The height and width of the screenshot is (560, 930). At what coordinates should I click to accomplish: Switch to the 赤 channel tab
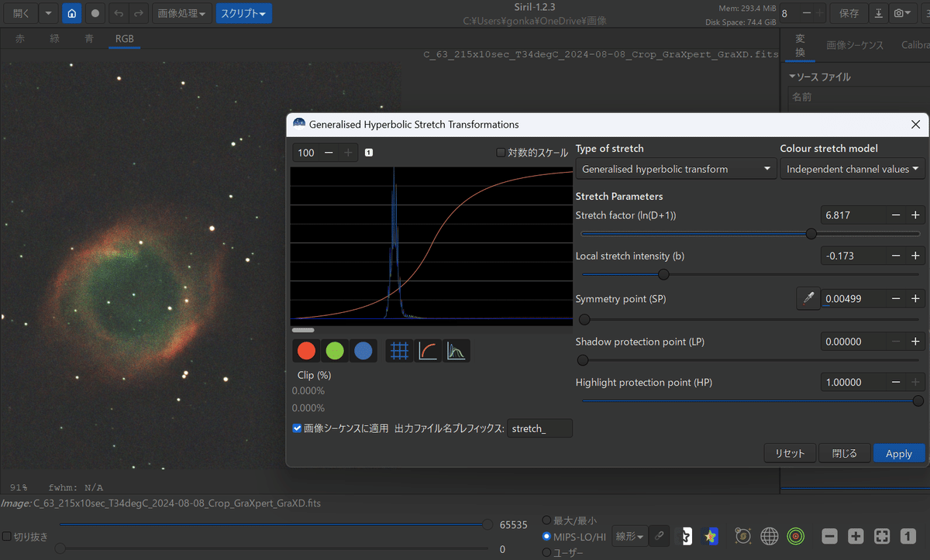20,38
